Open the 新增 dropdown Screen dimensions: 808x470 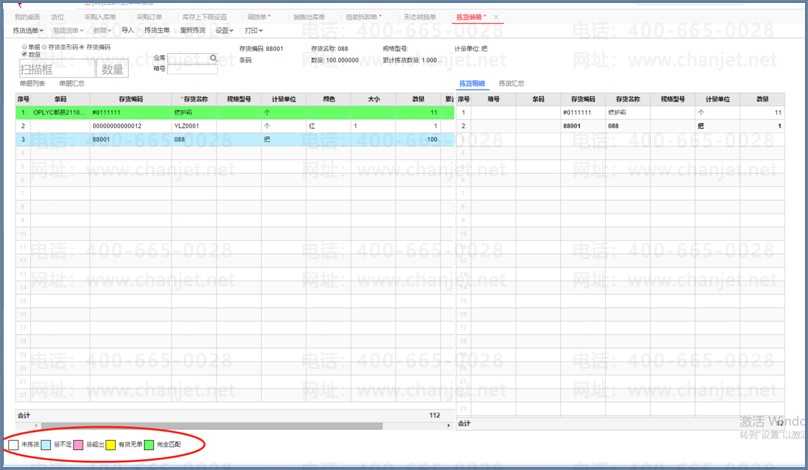click(102, 30)
